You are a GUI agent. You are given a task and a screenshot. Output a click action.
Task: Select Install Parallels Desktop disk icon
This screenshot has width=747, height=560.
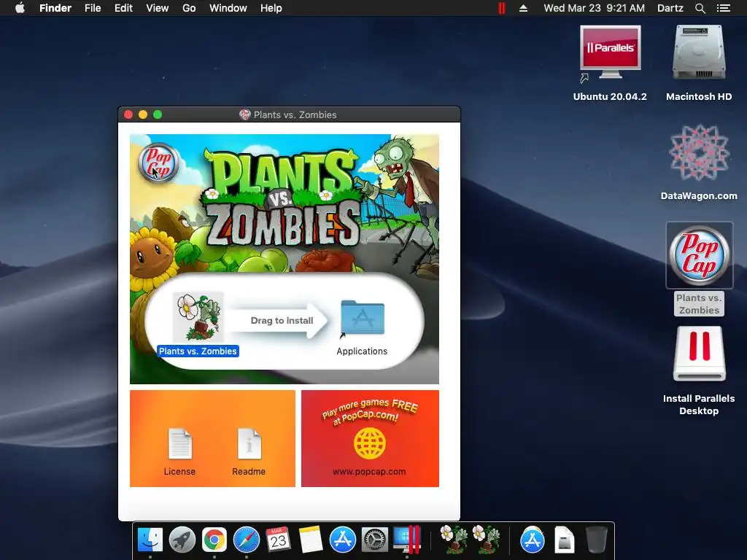pyautogui.click(x=699, y=354)
